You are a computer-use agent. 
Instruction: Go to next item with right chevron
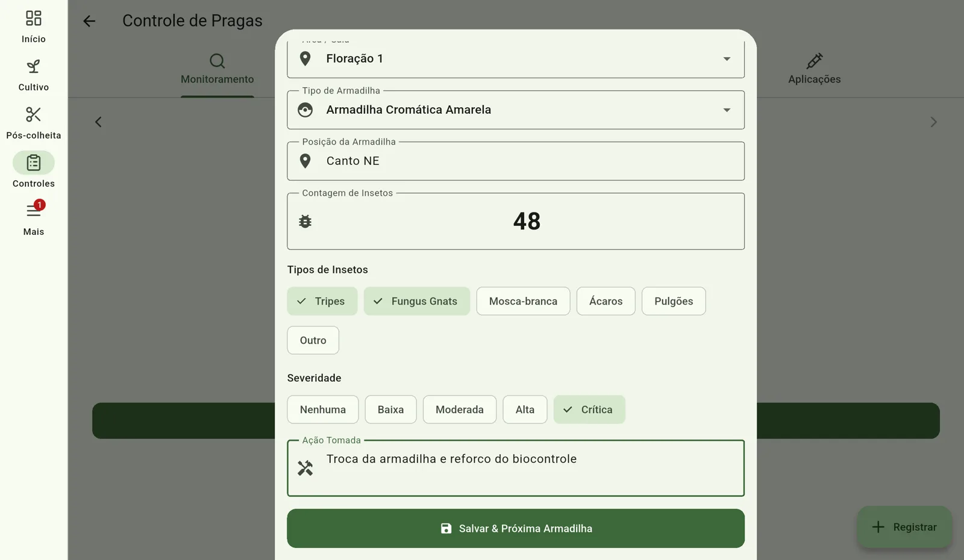tap(933, 122)
